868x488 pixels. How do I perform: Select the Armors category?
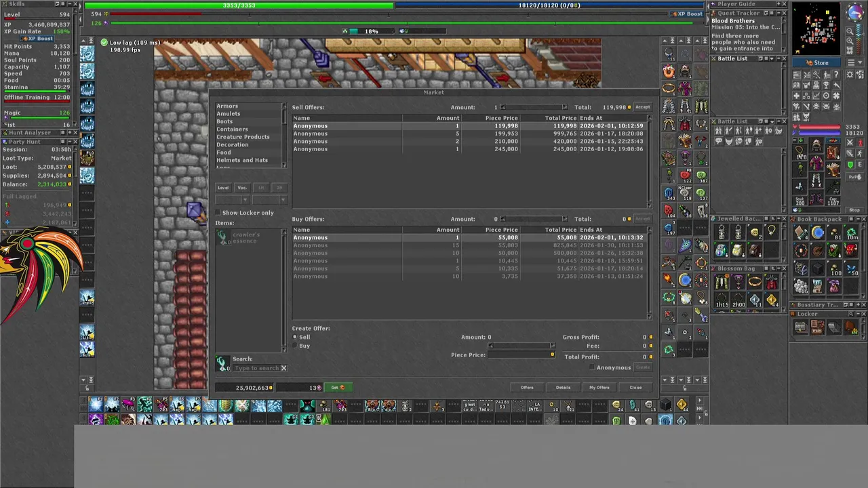click(227, 106)
